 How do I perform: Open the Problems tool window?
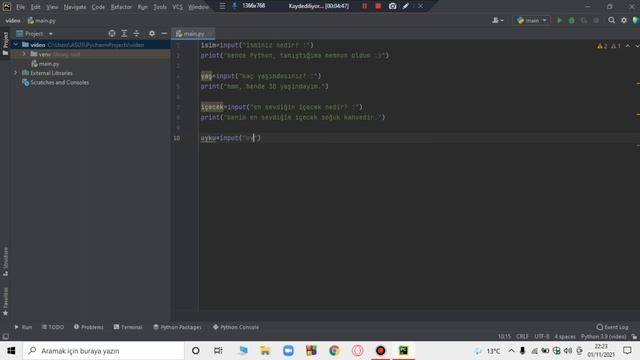(89, 327)
